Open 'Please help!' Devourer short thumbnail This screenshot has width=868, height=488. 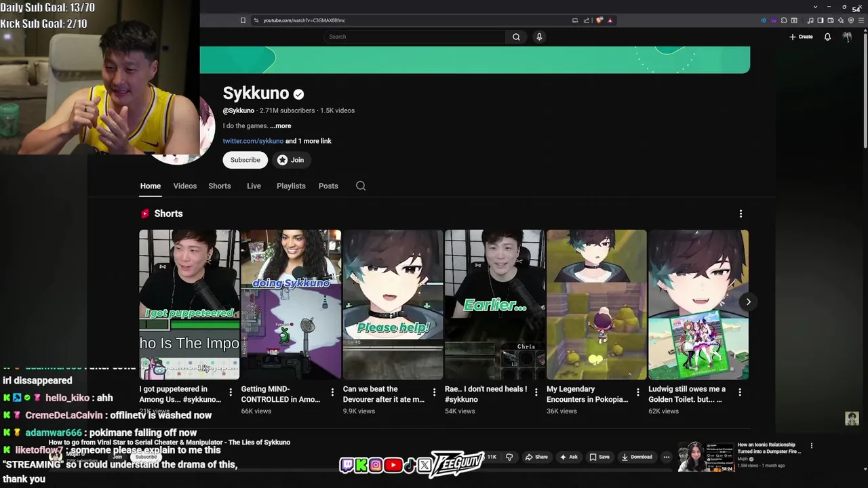[x=393, y=304]
